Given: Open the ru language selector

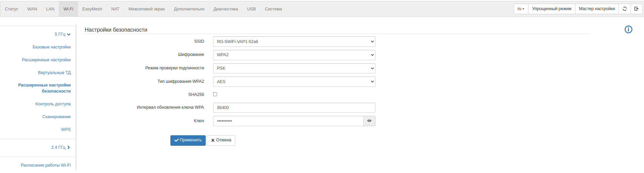Looking at the screenshot, I should (521, 9).
